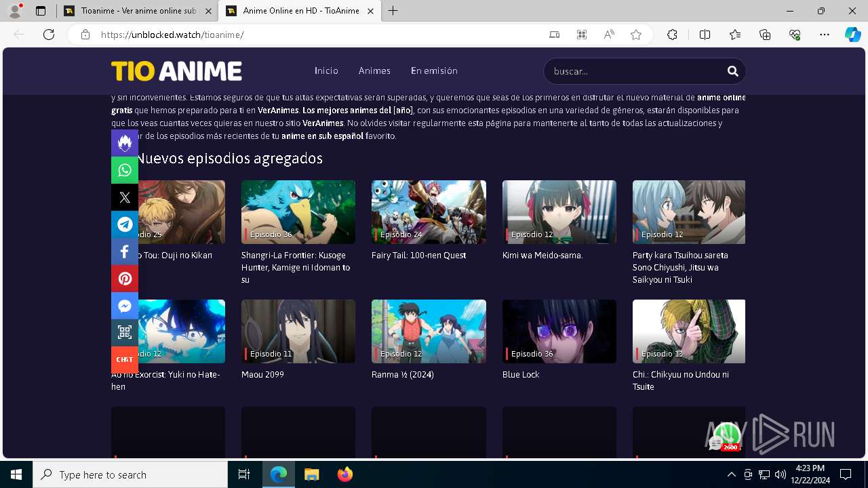Share page on Pinterest icon
Image resolution: width=868 pixels, height=488 pixels.
(125, 279)
